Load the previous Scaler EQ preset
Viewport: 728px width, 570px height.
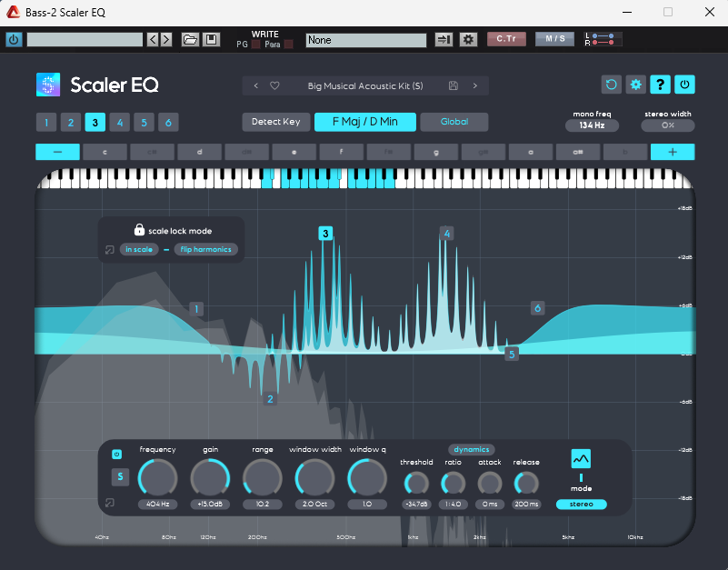point(255,85)
